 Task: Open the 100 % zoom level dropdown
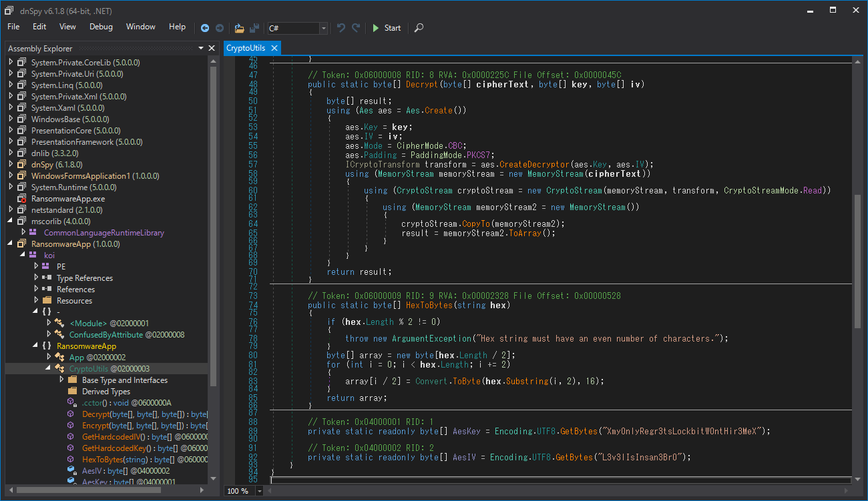260,491
